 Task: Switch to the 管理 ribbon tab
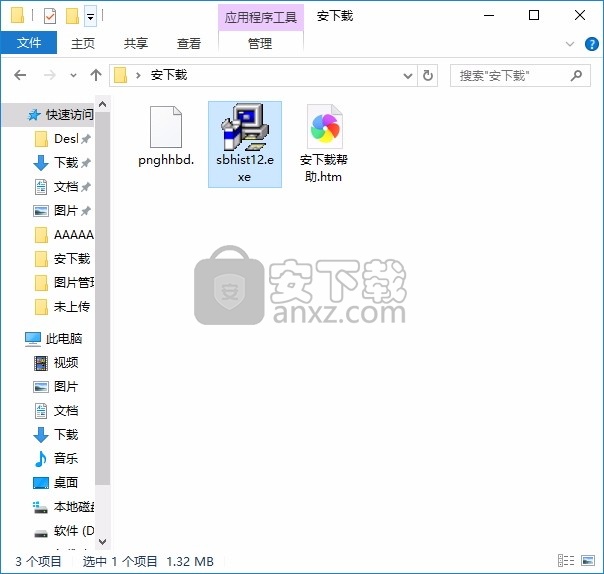pos(260,43)
